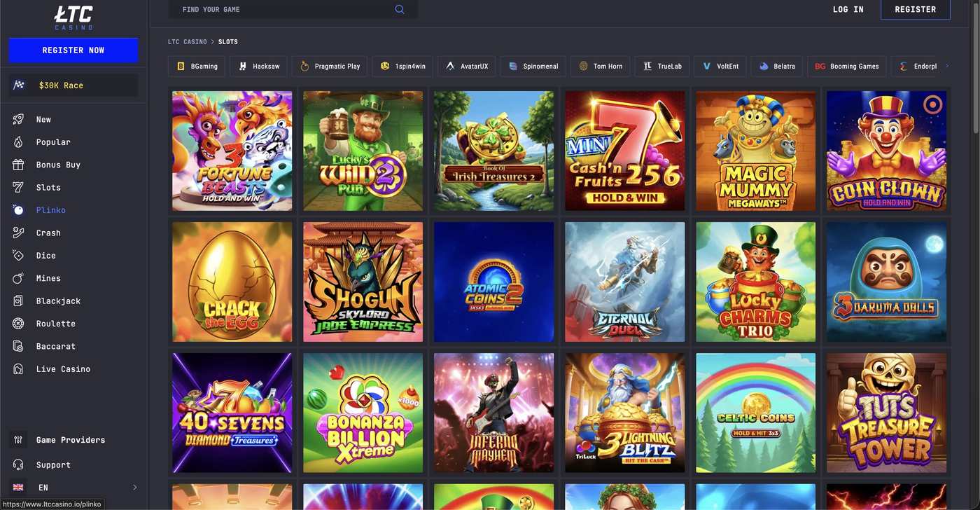The image size is (980, 510).
Task: Click the $30K Race flag icon
Action: click(19, 85)
